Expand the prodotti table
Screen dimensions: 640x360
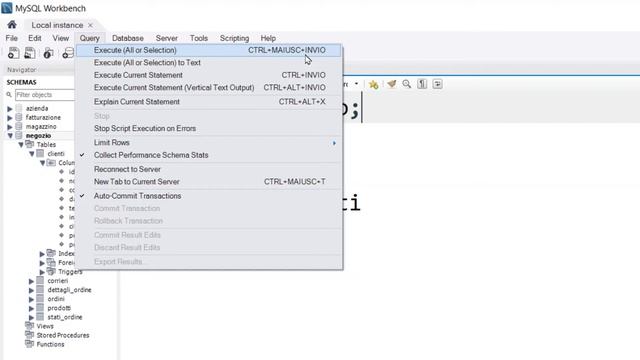[x=31, y=308]
